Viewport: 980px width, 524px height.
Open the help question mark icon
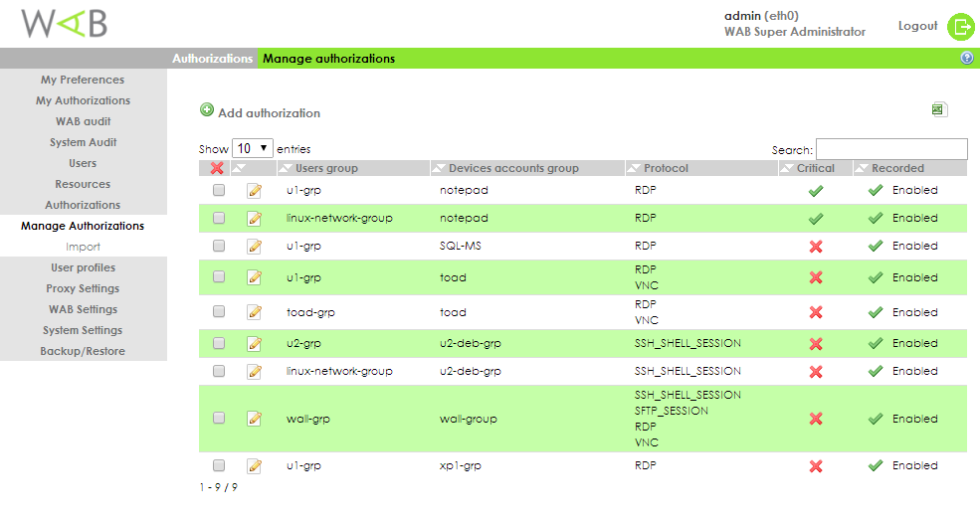click(966, 59)
